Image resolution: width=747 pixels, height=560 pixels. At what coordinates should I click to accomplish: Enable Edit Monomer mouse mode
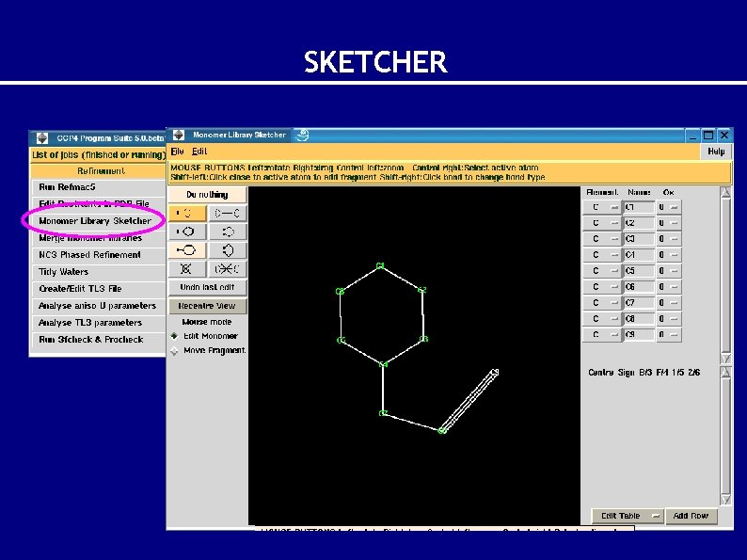pyautogui.click(x=174, y=336)
